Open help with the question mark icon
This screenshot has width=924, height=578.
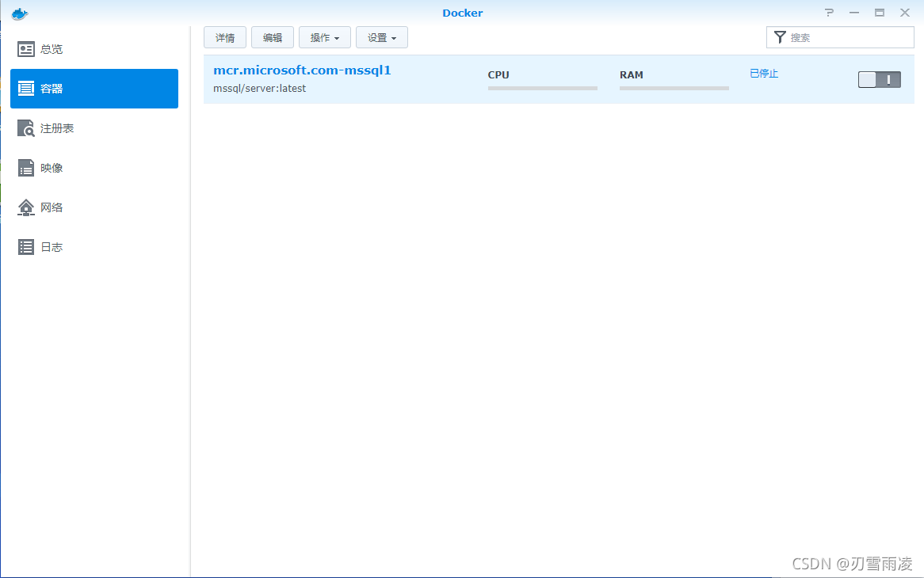(x=829, y=13)
